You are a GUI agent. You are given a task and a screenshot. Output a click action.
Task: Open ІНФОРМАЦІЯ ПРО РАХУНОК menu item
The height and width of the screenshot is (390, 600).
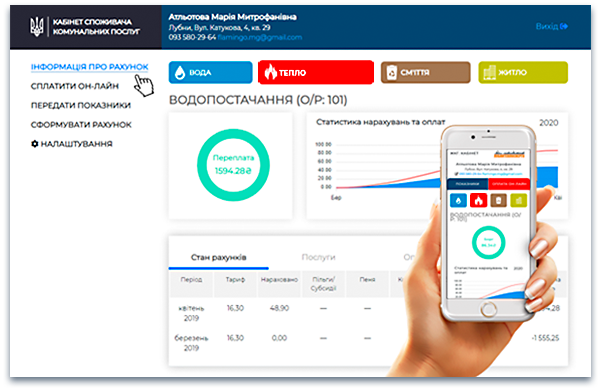[x=90, y=67]
